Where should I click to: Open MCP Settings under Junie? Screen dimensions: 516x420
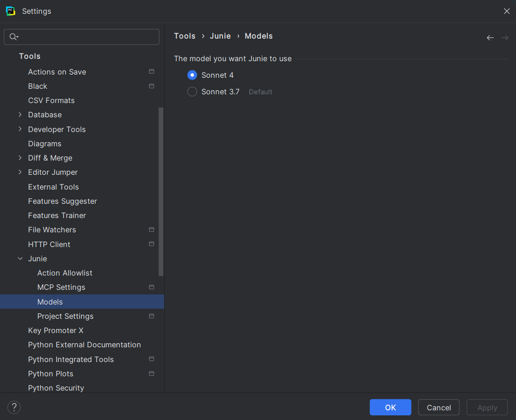pos(61,288)
